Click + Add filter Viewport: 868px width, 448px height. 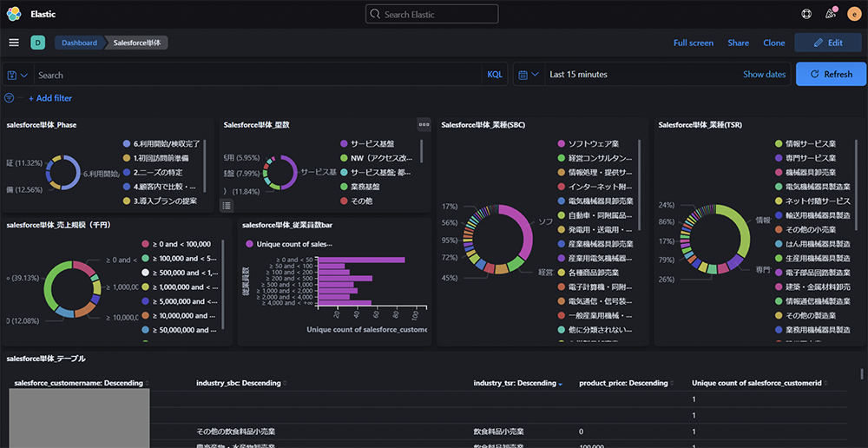pos(49,98)
